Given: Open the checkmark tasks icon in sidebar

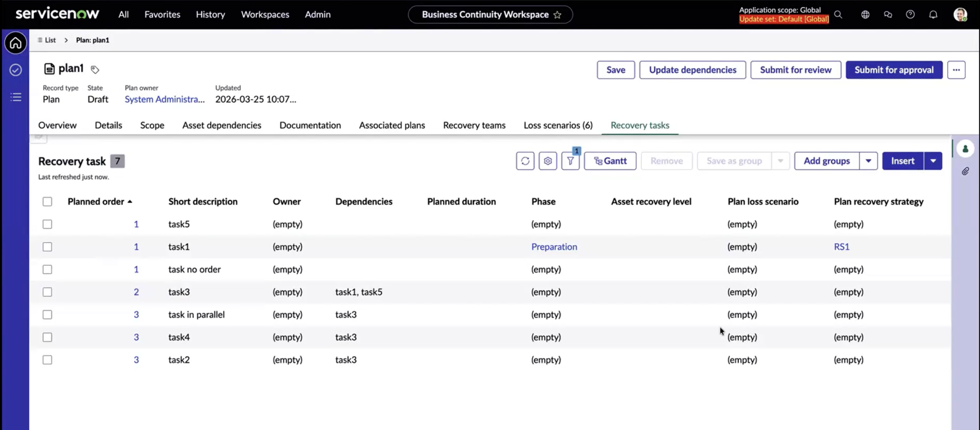Looking at the screenshot, I should point(16,70).
